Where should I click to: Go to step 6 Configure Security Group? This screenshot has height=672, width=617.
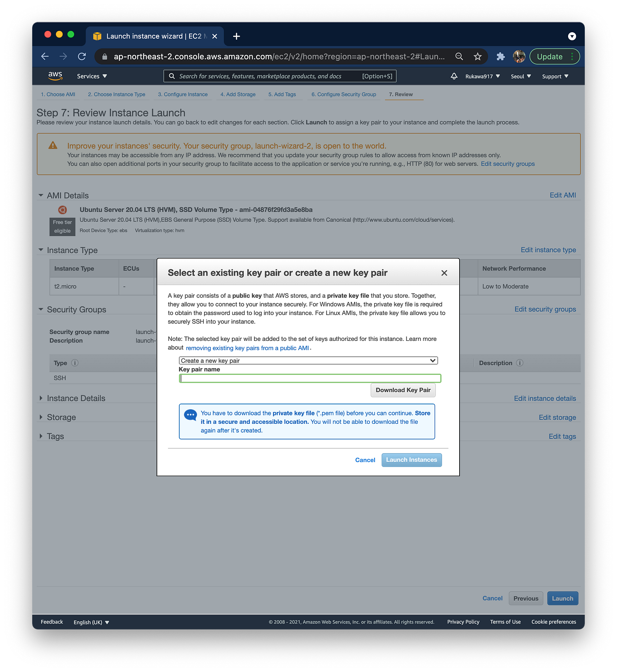[344, 94]
